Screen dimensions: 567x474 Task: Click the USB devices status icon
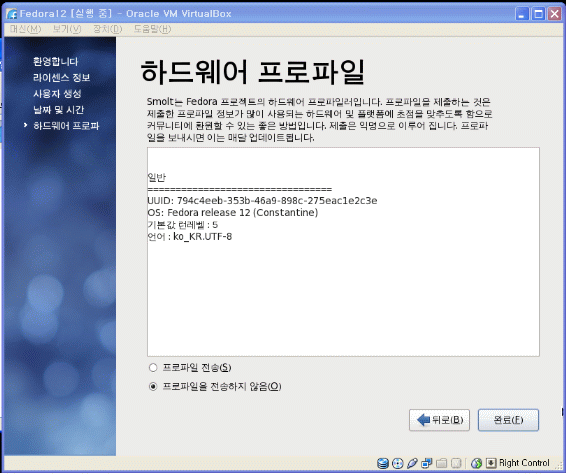point(412,463)
